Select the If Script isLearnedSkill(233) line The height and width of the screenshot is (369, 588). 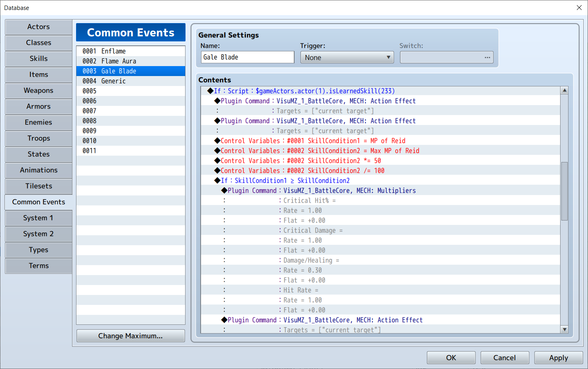coord(381,91)
